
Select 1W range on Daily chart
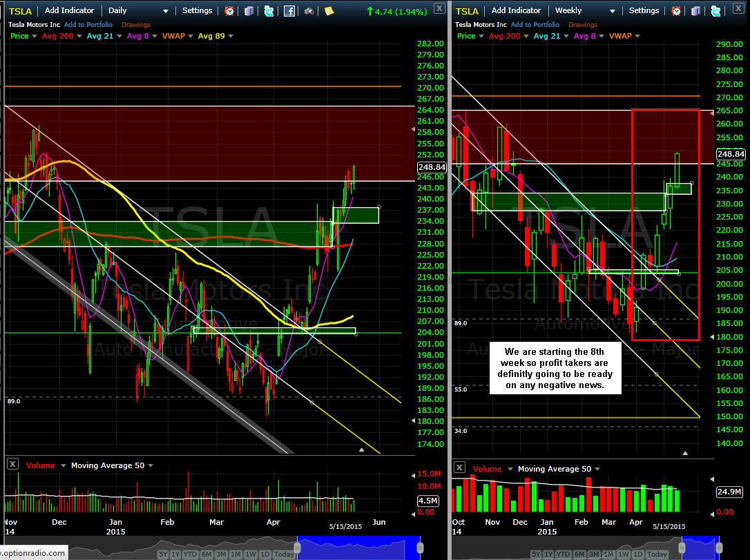pyautogui.click(x=251, y=554)
